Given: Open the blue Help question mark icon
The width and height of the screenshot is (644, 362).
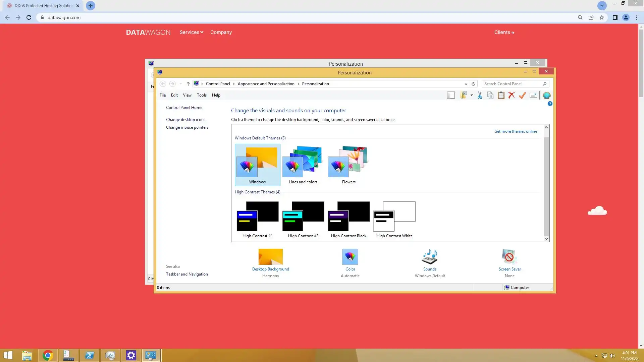Looking at the screenshot, I should [x=550, y=104].
